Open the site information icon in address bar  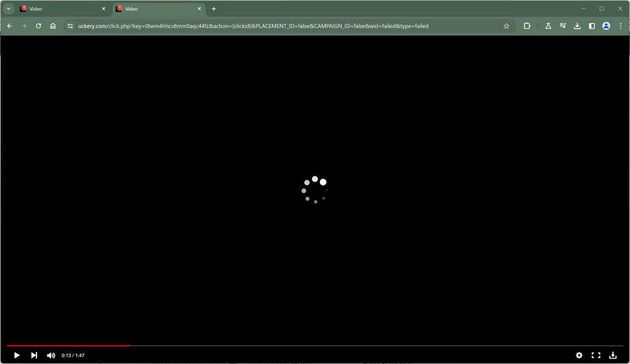point(70,26)
